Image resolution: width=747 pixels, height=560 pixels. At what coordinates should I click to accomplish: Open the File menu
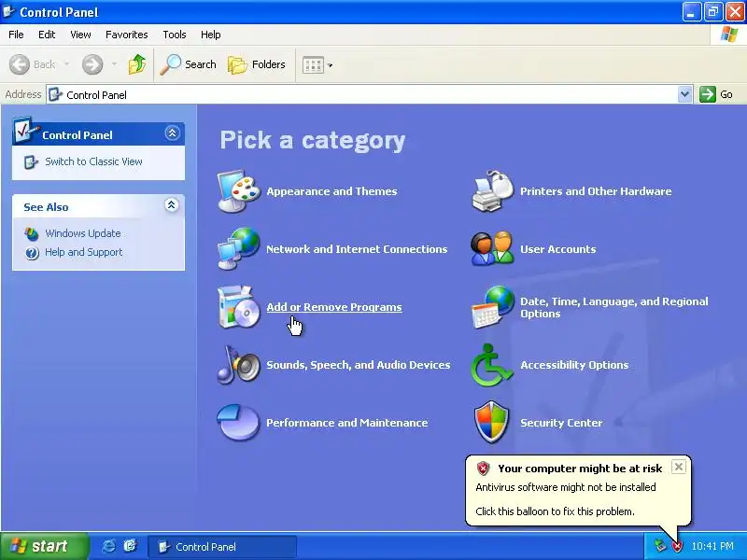pos(16,35)
